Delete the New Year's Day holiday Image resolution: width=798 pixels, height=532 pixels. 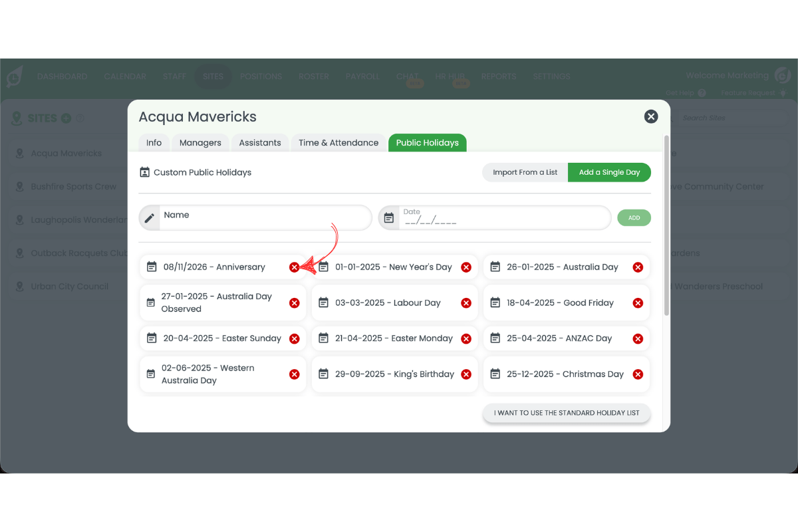(x=466, y=267)
